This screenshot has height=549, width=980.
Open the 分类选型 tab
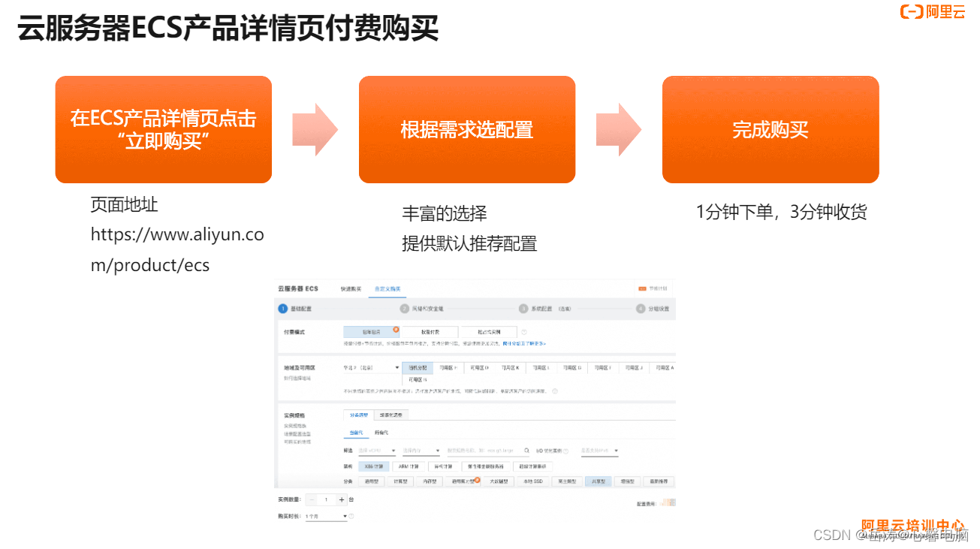359,415
